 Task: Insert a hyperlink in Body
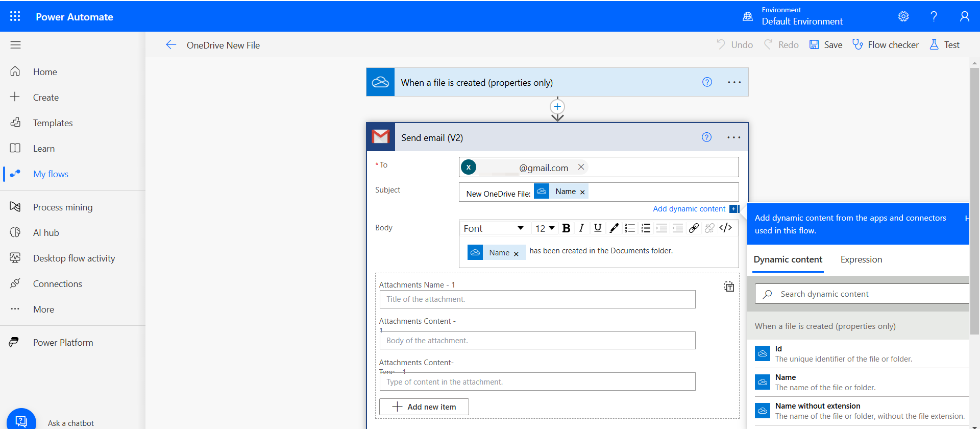coord(694,228)
